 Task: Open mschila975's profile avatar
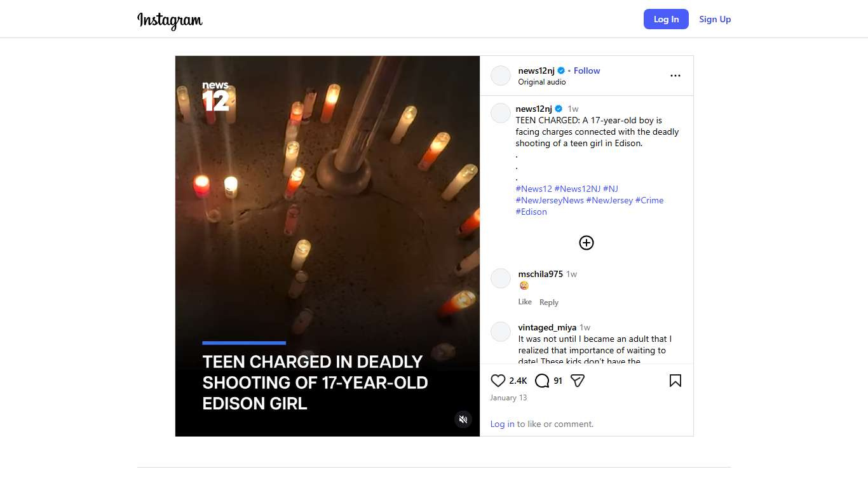coord(501,278)
